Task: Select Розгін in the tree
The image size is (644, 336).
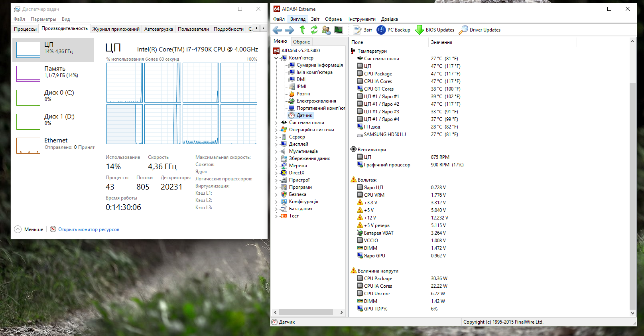Action: (x=303, y=94)
